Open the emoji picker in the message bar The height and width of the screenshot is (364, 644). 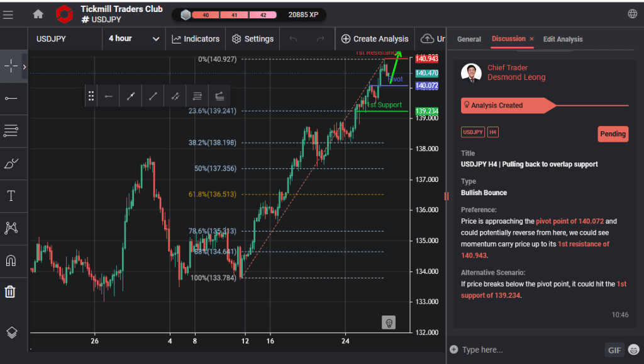633,350
